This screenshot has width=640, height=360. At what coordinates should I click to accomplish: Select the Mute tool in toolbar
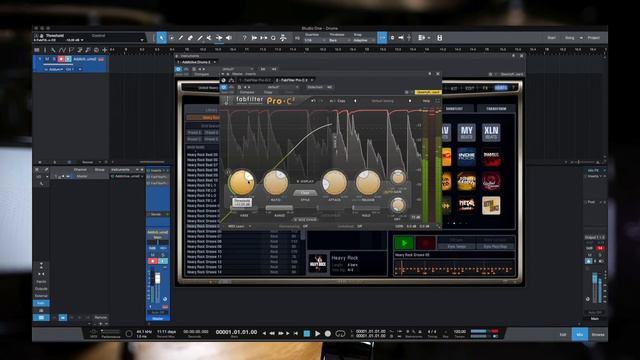(209, 38)
